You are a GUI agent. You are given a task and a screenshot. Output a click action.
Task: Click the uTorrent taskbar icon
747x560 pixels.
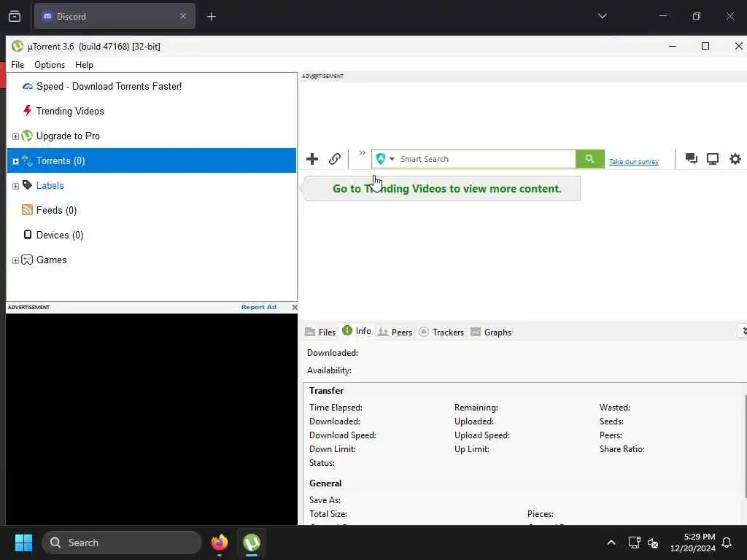252,542
